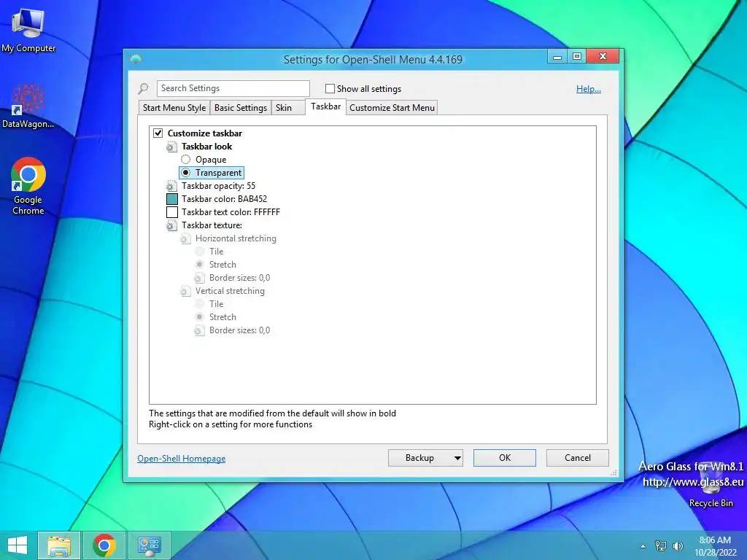
Task: Select the Opaque radio button
Action: pos(186,160)
